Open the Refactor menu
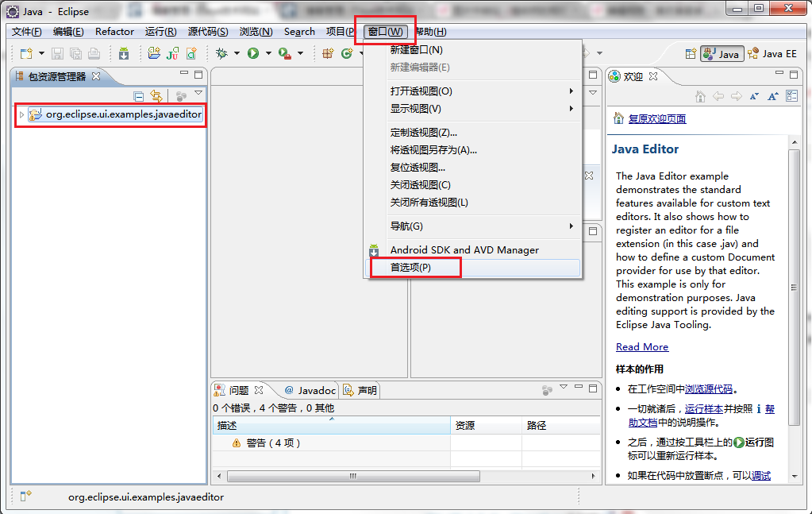This screenshot has height=514, width=812. click(114, 32)
